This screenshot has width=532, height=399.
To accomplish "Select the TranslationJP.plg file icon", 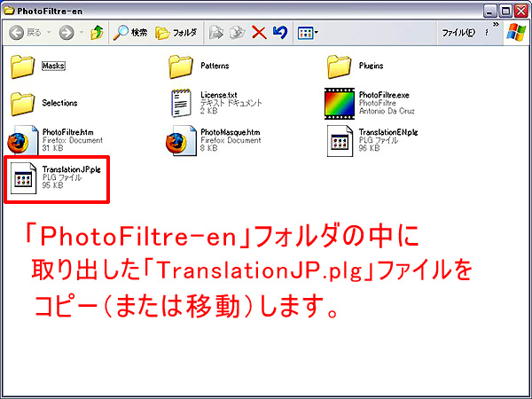I will pos(23,178).
